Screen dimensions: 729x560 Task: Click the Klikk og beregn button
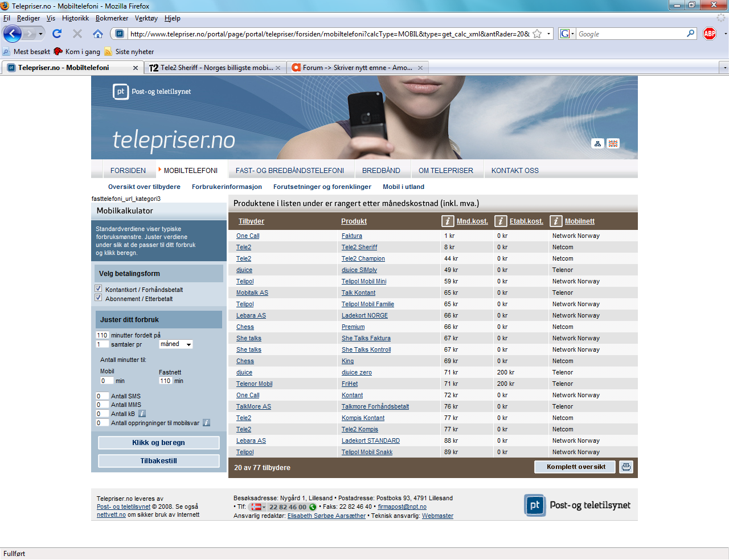click(159, 443)
